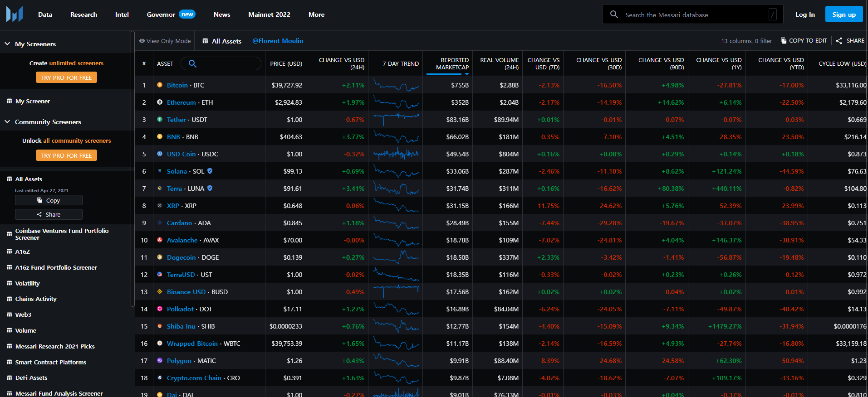Viewport: 868px width, 397px height.
Task: Open the Chains Activity screener
Action: tap(36, 299)
